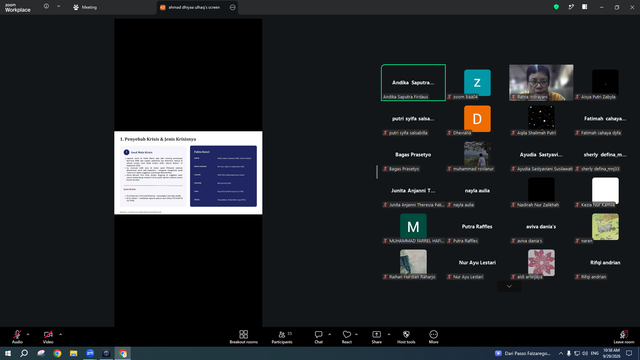Viewport: 640px width, 360px height.
Task: Expand the dropdown chevron beside meeting info
Action: tap(58, 7)
